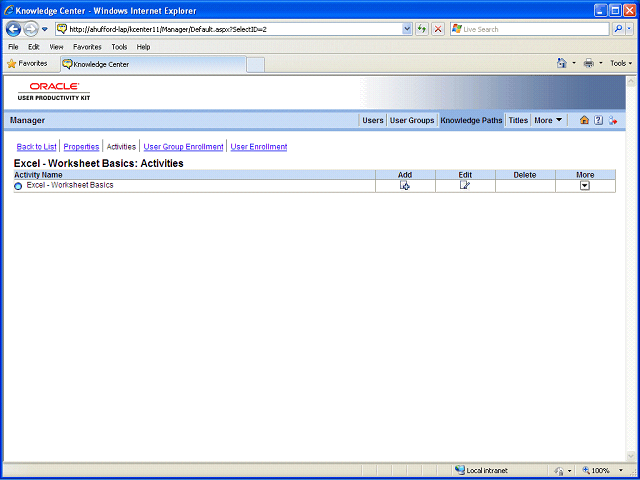This screenshot has height=480, width=640.
Task: Click the log out icon
Action: pos(613,120)
